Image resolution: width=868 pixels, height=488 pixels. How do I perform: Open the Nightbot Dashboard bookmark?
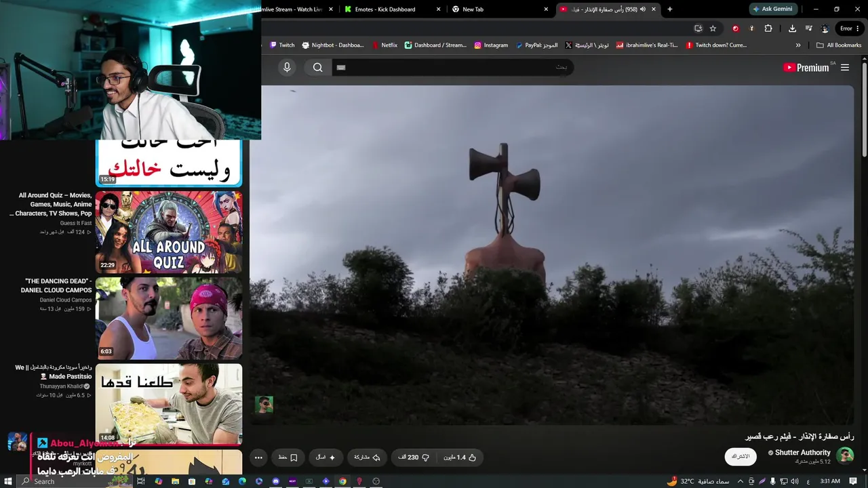[333, 45]
